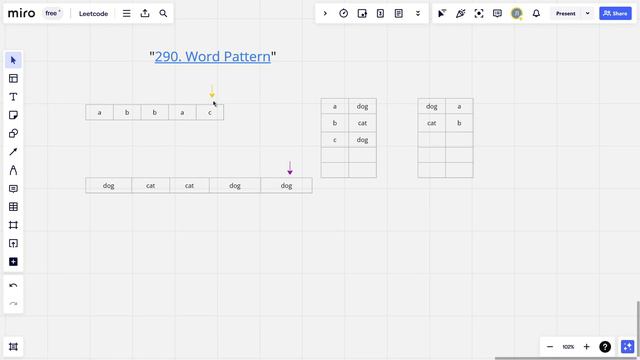Image resolution: width=640 pixels, height=360 pixels.
Task: Select the cursor arrow tool
Action: 13,60
